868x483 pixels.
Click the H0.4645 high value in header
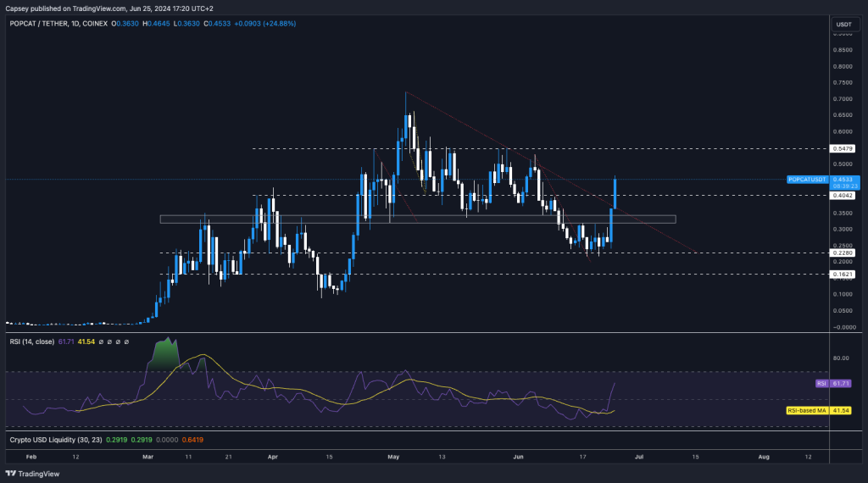(156, 24)
